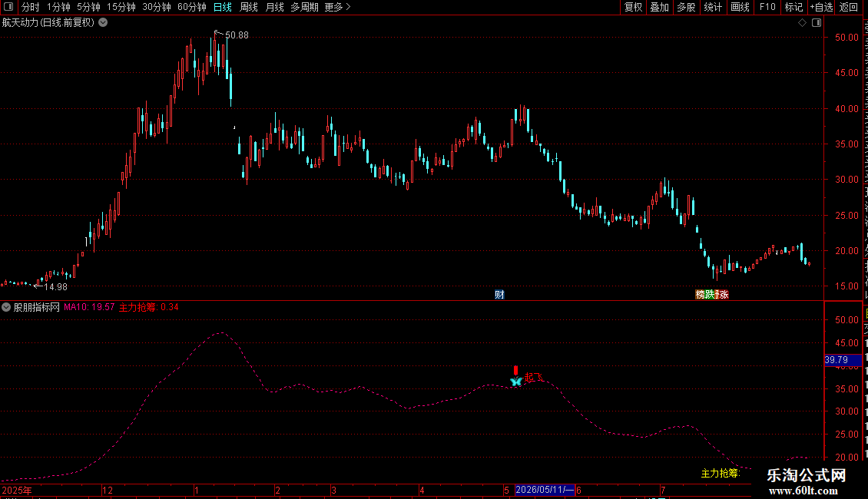
Task: Click the 榜 marker icon
Action: point(700,294)
